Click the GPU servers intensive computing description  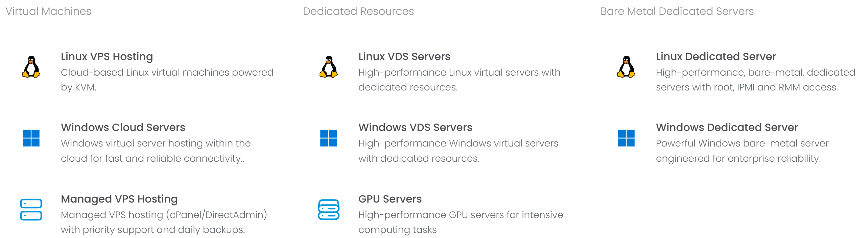tap(461, 222)
